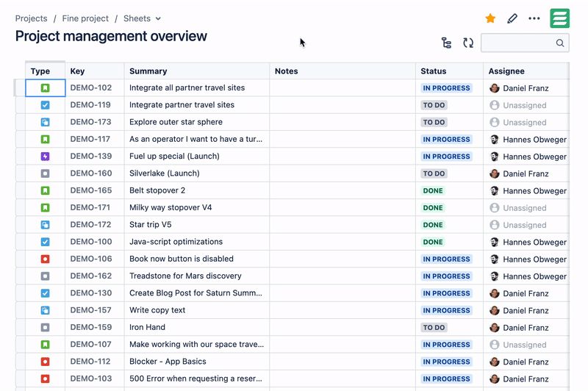The width and height of the screenshot is (588, 391).
Task: Open the TO DO status of DEMO-119
Action: (x=434, y=105)
